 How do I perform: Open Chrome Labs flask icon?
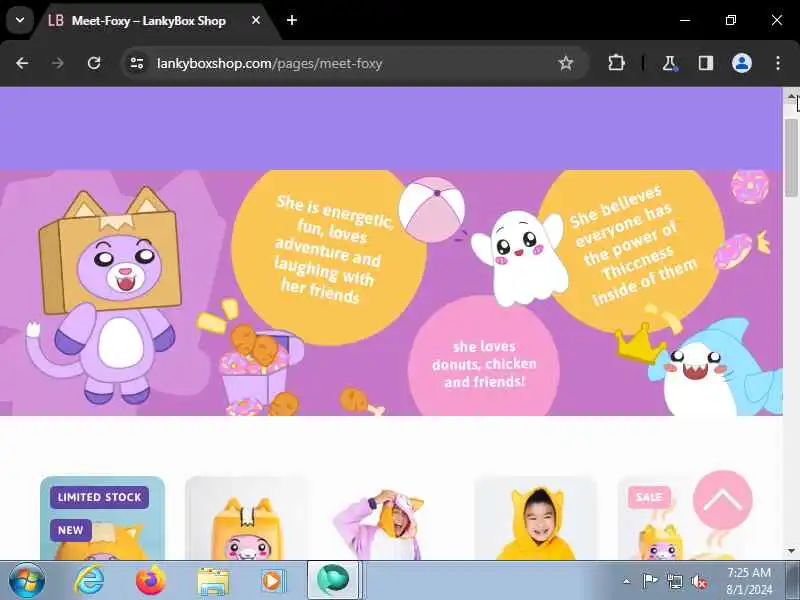(x=669, y=63)
